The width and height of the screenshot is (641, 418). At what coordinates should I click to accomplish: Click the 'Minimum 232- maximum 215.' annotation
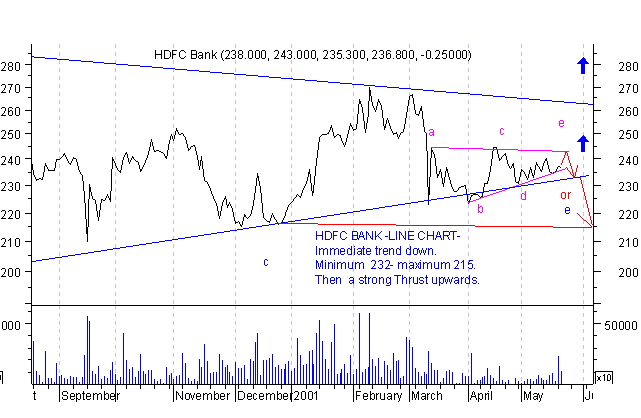[395, 265]
